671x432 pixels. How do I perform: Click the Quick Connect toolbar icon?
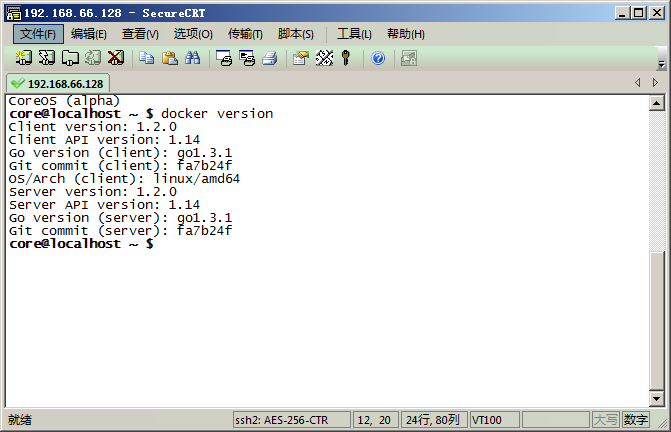tap(46, 58)
